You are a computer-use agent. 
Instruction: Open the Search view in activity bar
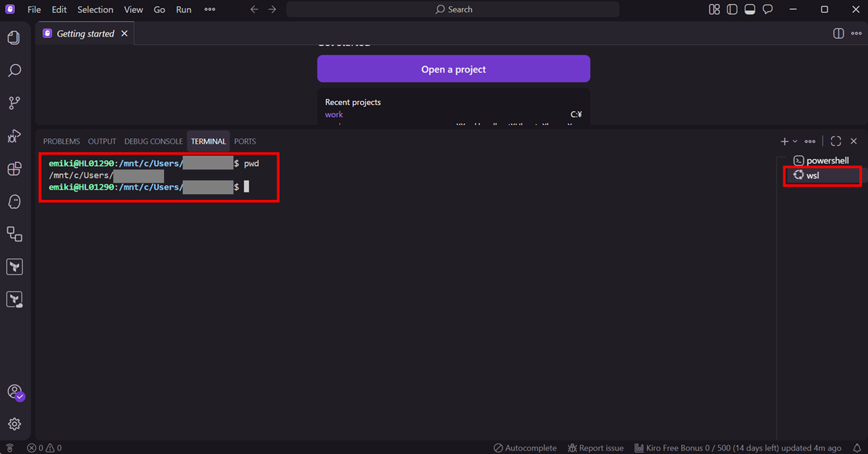click(x=14, y=70)
